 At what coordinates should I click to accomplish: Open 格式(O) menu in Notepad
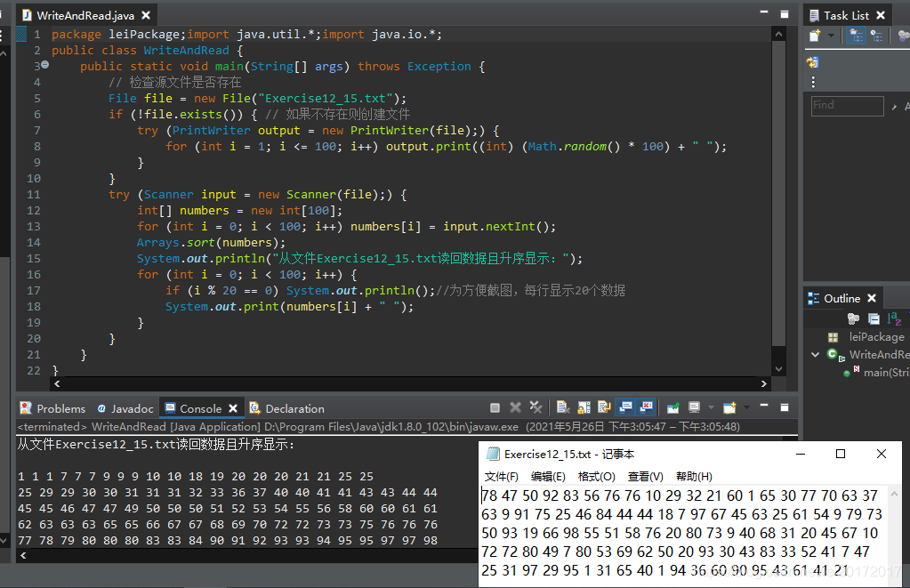596,477
